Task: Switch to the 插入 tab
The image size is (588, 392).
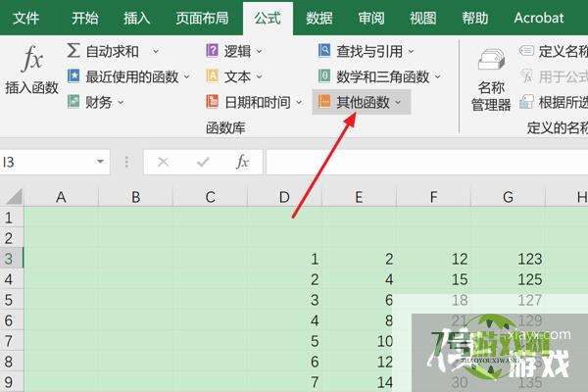Action: pyautogui.click(x=137, y=18)
